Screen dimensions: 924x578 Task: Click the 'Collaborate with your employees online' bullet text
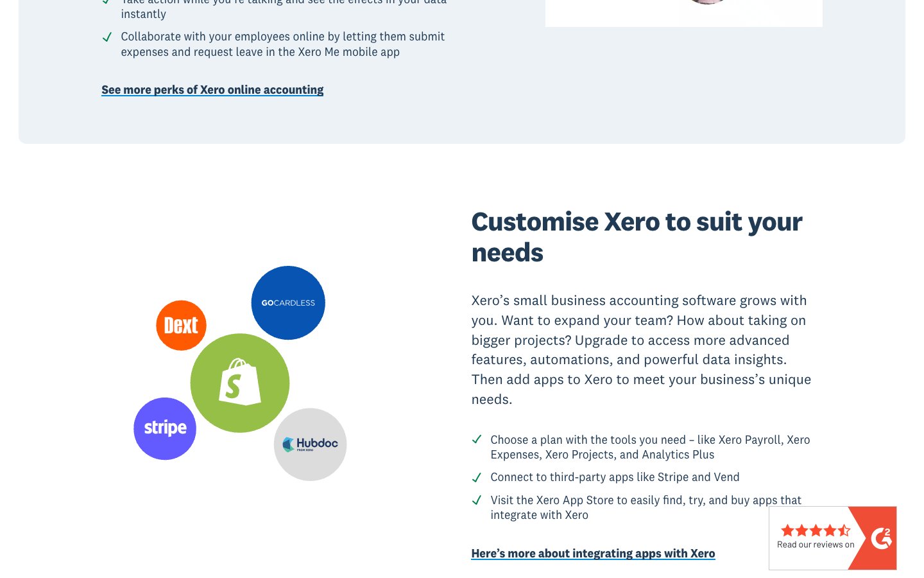(x=282, y=44)
